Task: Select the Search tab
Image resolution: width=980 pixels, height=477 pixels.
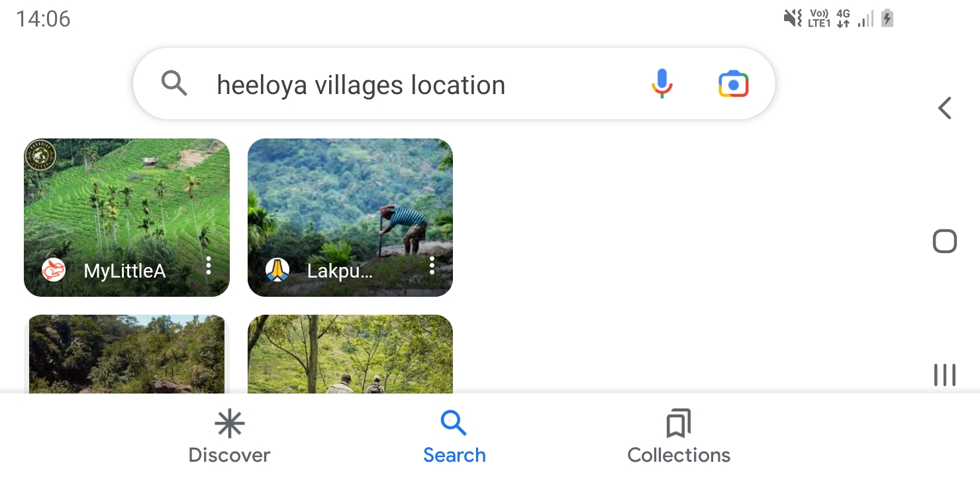Action: (454, 437)
